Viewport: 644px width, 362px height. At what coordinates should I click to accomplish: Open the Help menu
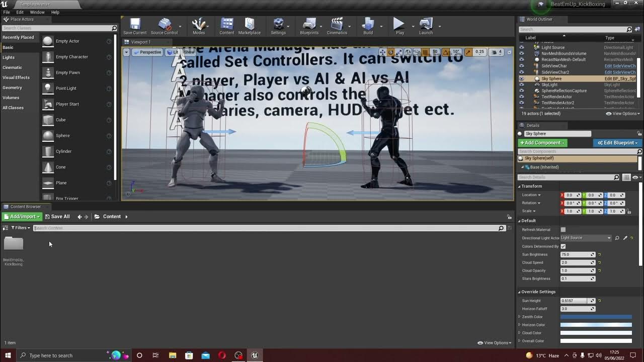(x=55, y=12)
